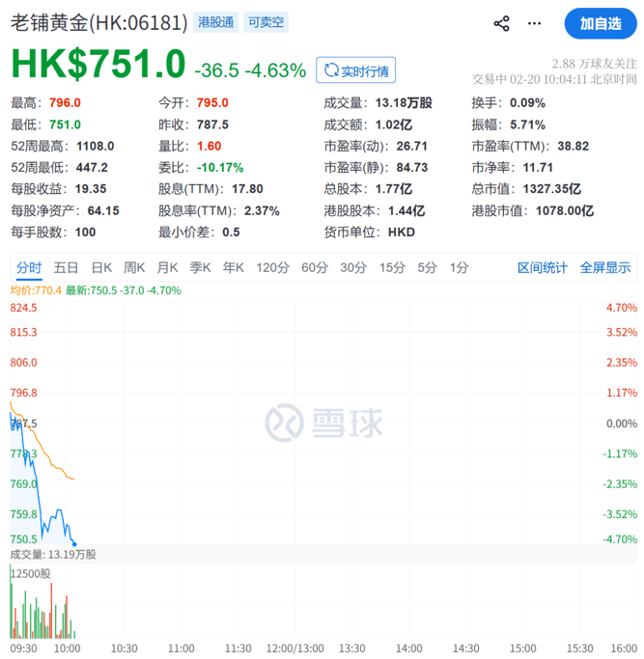Click 货币单位 value HKD
The image size is (644, 659).
coord(402,233)
